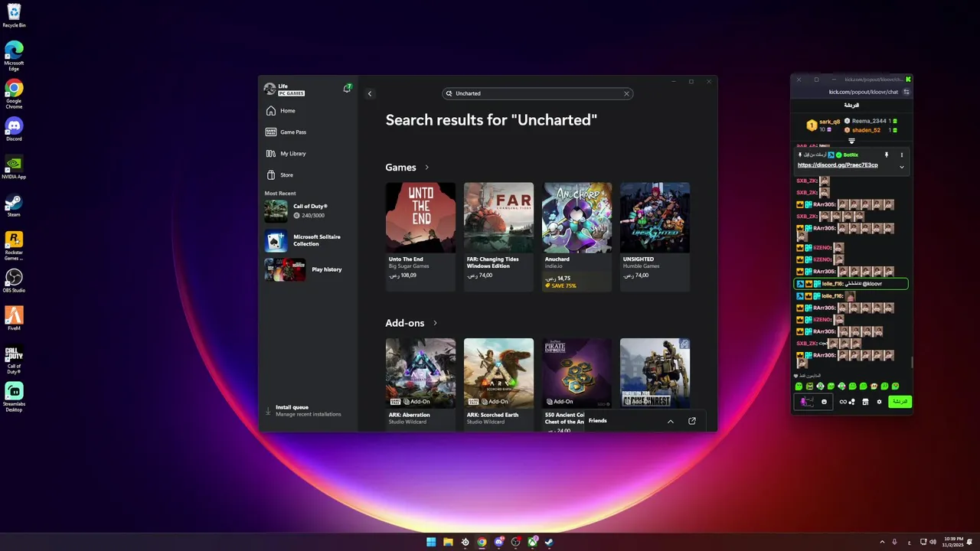Pop out the Friends panel
The height and width of the screenshot is (551, 980).
point(692,421)
